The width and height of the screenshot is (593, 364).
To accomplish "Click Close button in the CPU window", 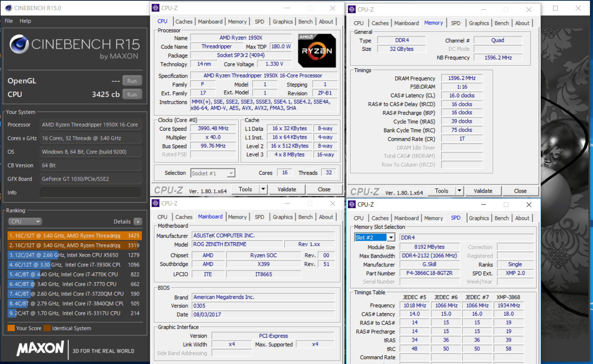I will coord(324,189).
